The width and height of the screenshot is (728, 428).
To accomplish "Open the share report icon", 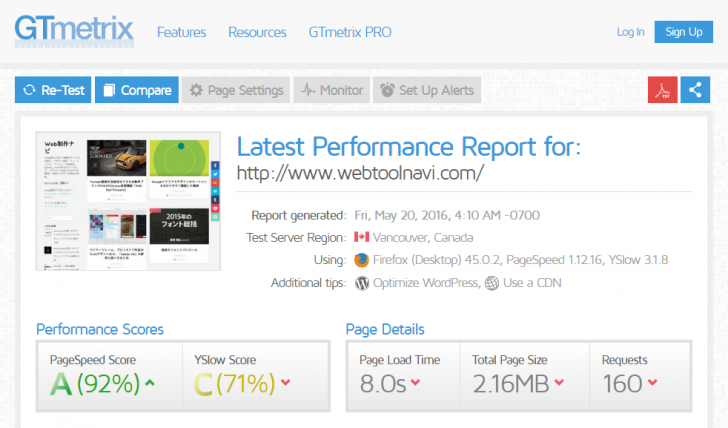I will 695,90.
